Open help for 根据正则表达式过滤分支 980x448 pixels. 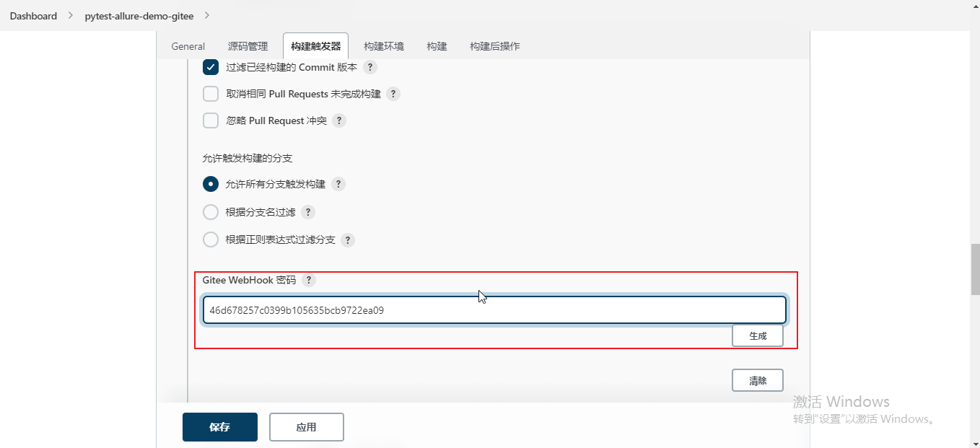click(x=348, y=240)
